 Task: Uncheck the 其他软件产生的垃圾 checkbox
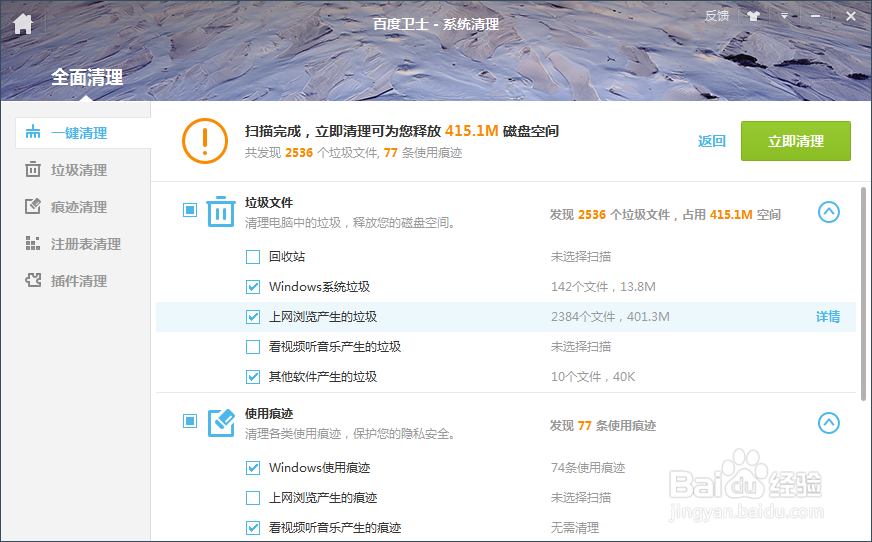[252, 377]
